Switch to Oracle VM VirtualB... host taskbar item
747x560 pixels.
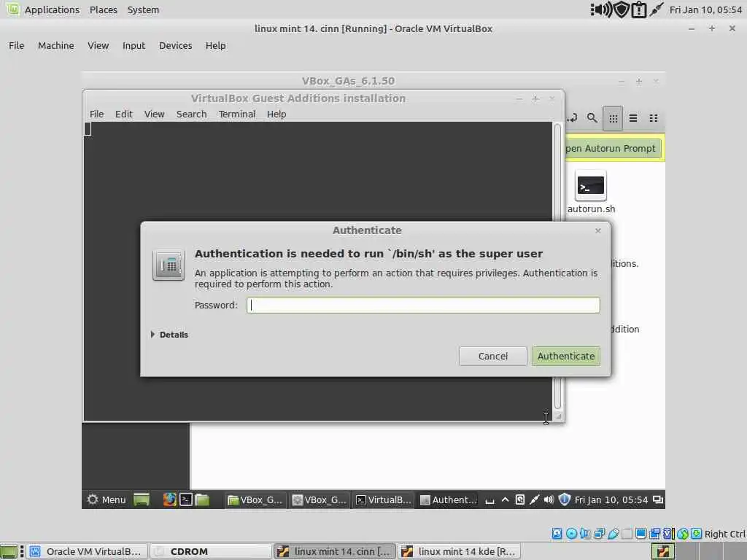86,552
